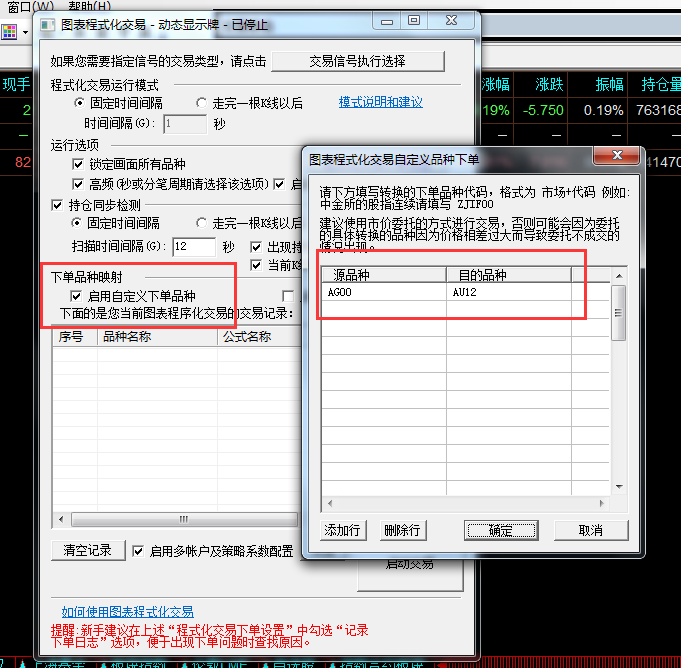
Task: Select the AG00 source symbol cell
Action: click(383, 293)
